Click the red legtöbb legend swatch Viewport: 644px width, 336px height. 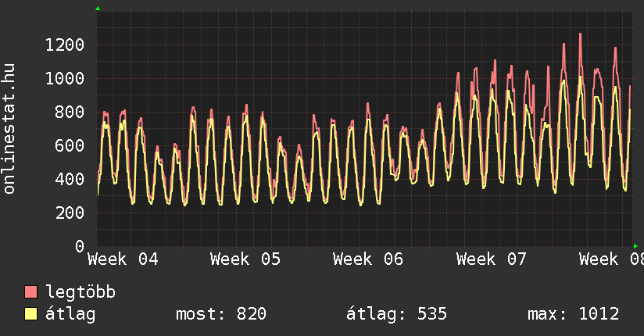coord(31,292)
